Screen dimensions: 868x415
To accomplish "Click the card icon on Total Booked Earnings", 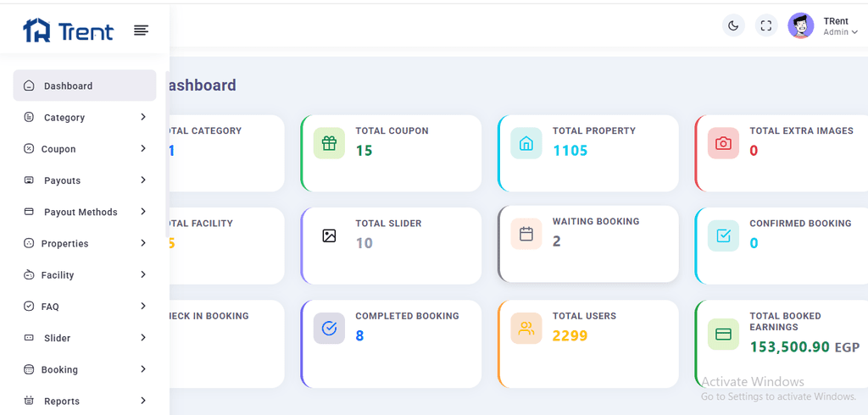I will pyautogui.click(x=723, y=335).
